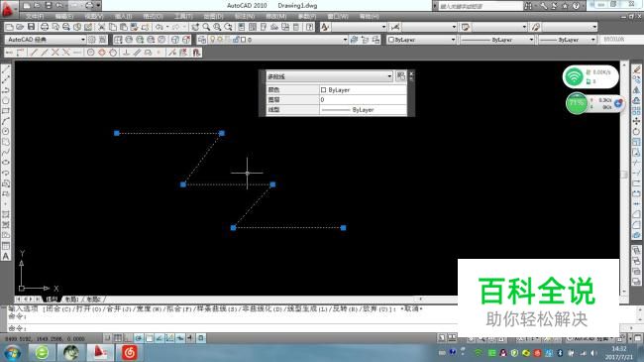The width and height of the screenshot is (644, 362).
Task: Toggle Ortho mode in the status bar
Action: coord(128,338)
